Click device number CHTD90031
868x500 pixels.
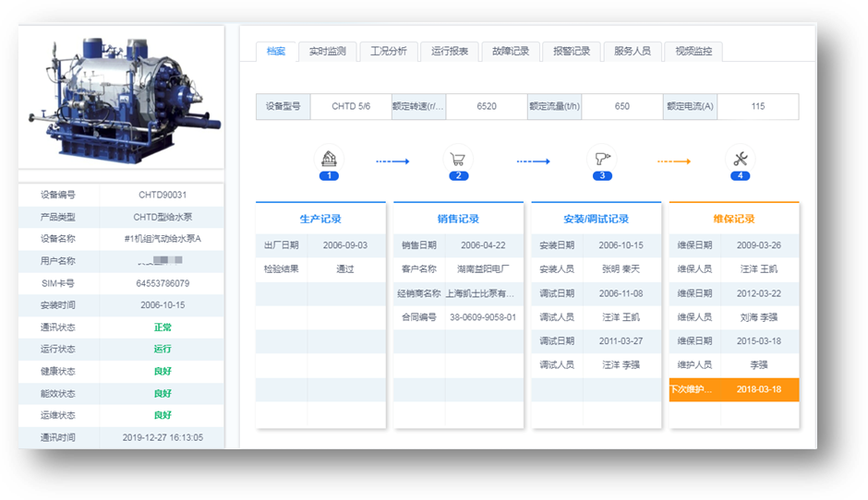[163, 195]
